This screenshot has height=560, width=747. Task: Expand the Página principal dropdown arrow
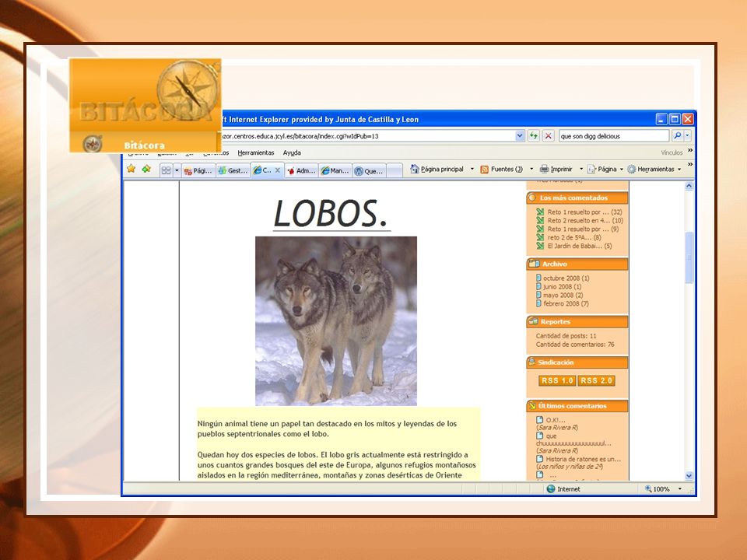tap(472, 169)
